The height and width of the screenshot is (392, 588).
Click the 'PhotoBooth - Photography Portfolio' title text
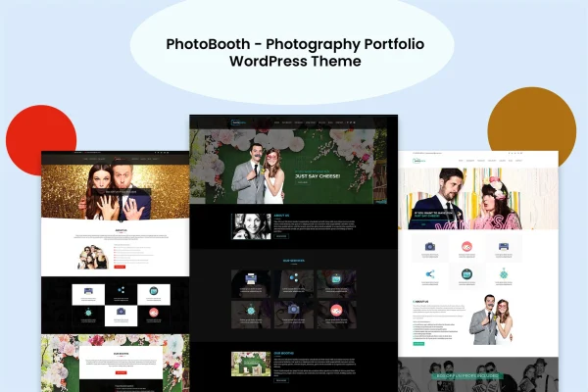click(x=295, y=44)
